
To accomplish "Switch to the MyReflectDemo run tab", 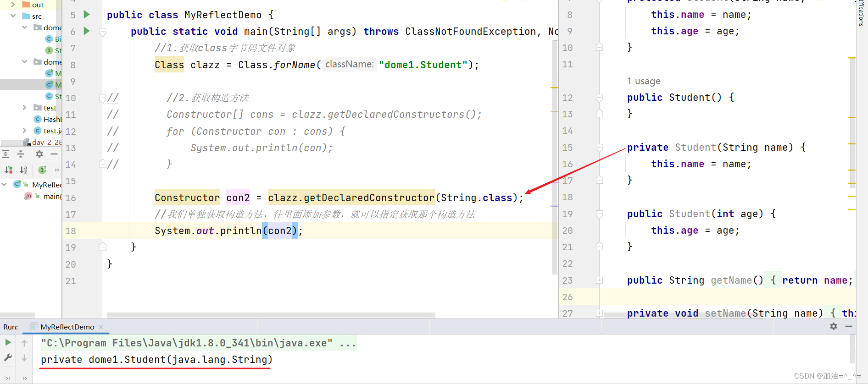I will coord(67,327).
